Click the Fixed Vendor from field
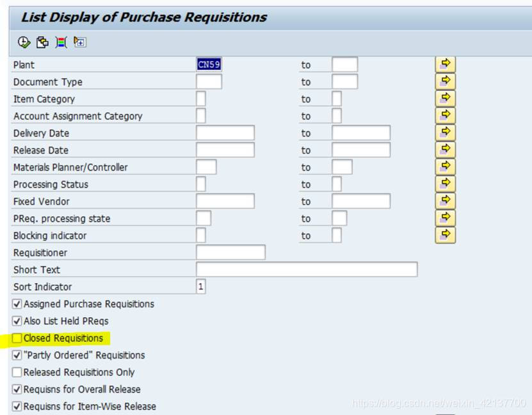532x415 pixels. (x=225, y=201)
